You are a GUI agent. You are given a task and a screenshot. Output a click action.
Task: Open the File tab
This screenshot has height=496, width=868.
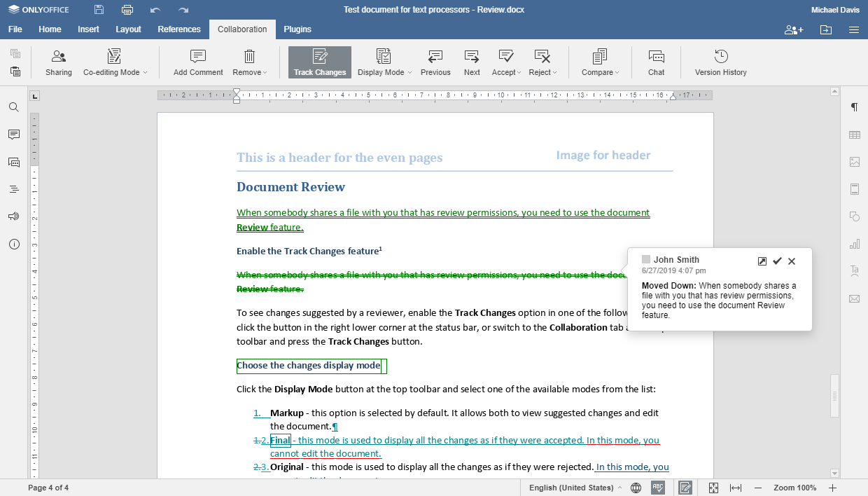pyautogui.click(x=15, y=29)
